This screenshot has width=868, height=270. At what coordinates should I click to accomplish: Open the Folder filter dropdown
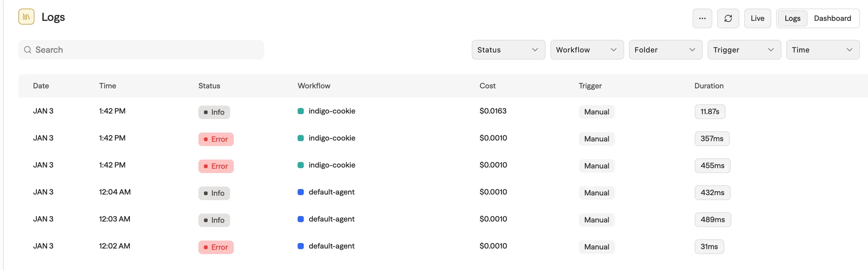point(665,50)
